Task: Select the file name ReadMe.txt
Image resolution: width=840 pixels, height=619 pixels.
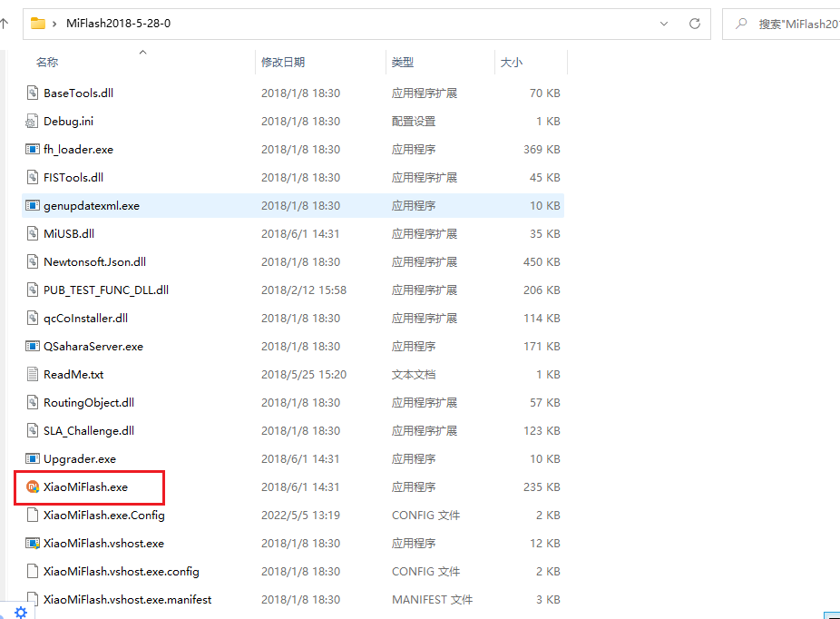Action: pyautogui.click(x=73, y=374)
